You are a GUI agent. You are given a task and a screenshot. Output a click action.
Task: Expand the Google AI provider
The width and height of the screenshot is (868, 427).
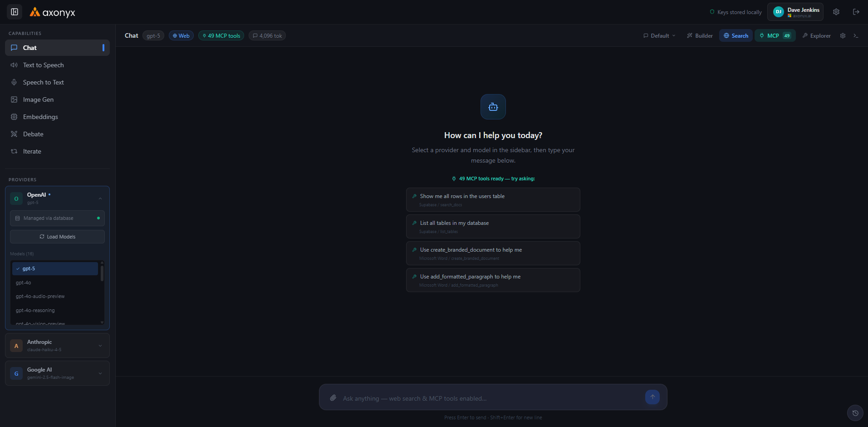[100, 373]
